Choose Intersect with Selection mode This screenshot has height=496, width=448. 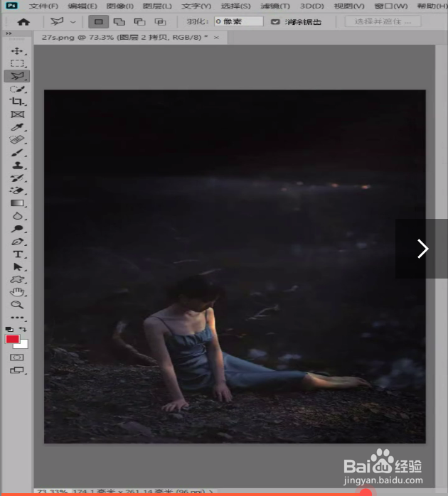click(160, 22)
